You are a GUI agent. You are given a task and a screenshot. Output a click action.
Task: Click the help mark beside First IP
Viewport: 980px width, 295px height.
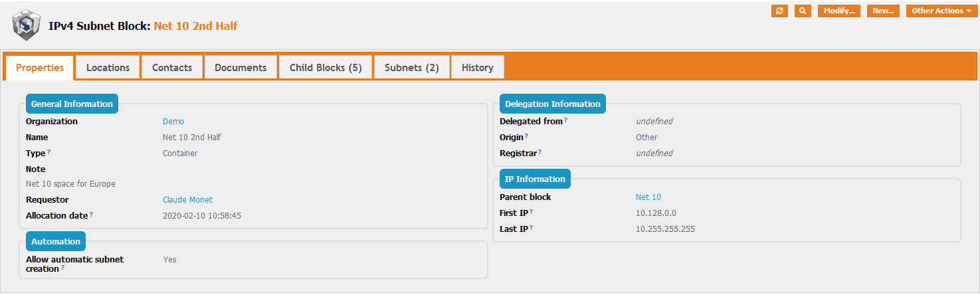point(532,212)
